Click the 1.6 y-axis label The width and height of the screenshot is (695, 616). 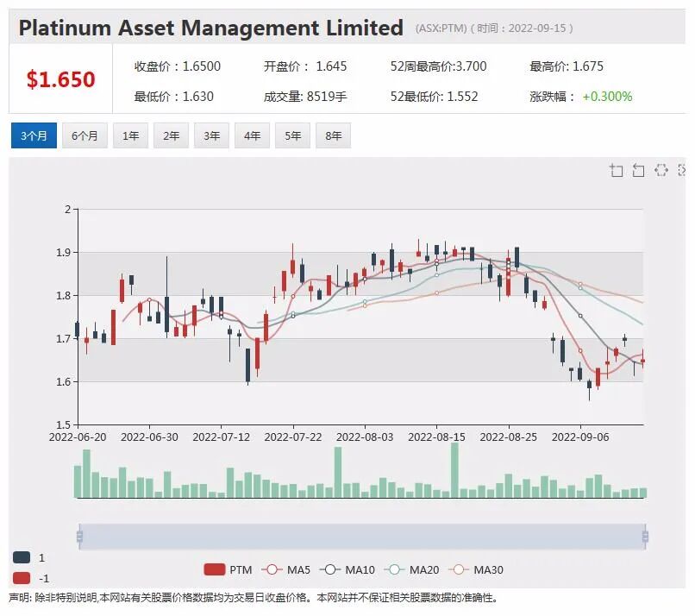[x=64, y=382]
